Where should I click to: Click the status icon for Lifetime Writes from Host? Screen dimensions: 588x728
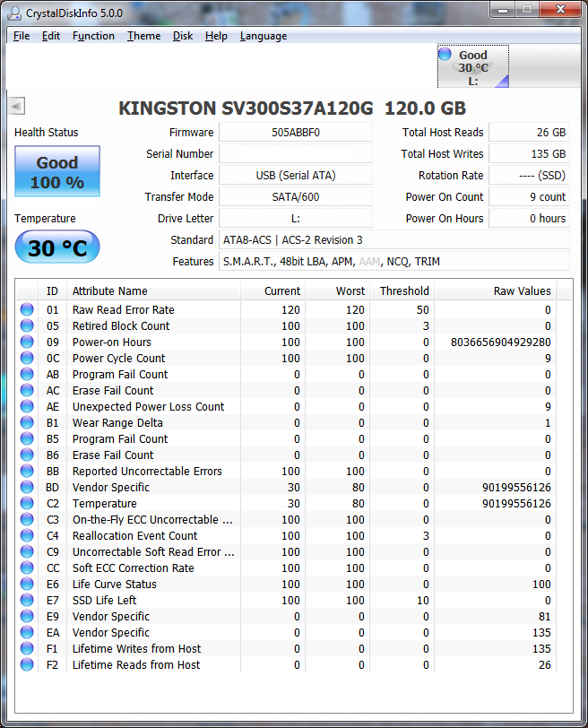pyautogui.click(x=27, y=648)
